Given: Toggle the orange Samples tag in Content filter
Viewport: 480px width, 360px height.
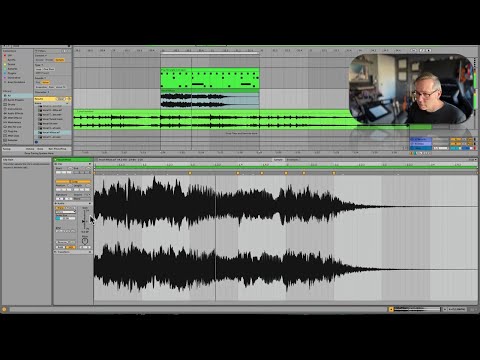Looking at the screenshot, I should [60, 60].
